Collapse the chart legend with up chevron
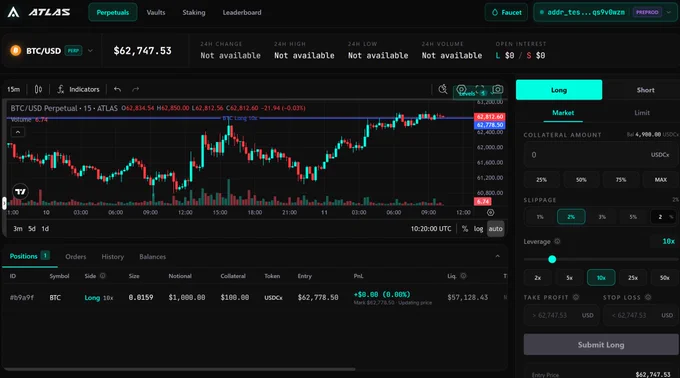 tap(18, 132)
